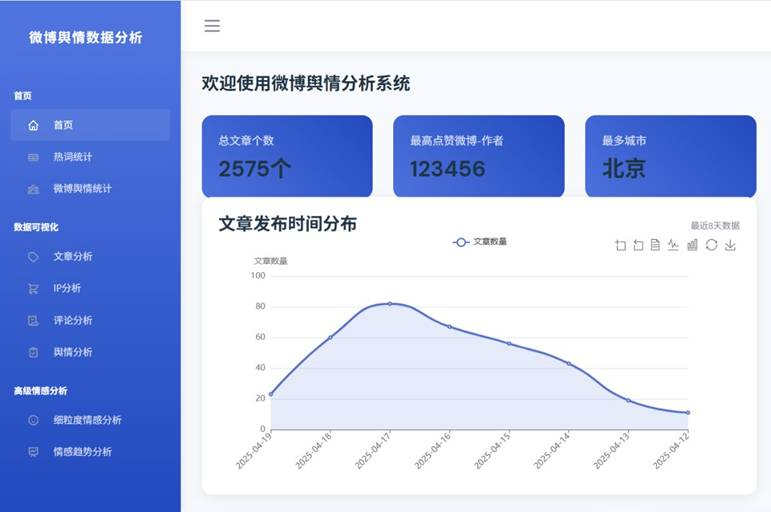Click the data point for 2025-04-16
Screen dimensions: 771x512
point(449,327)
